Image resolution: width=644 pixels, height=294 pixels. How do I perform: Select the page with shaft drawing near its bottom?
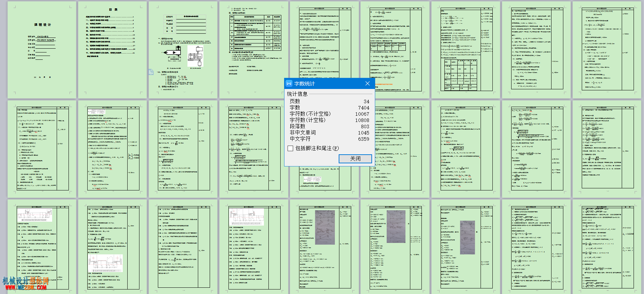click(x=113, y=247)
